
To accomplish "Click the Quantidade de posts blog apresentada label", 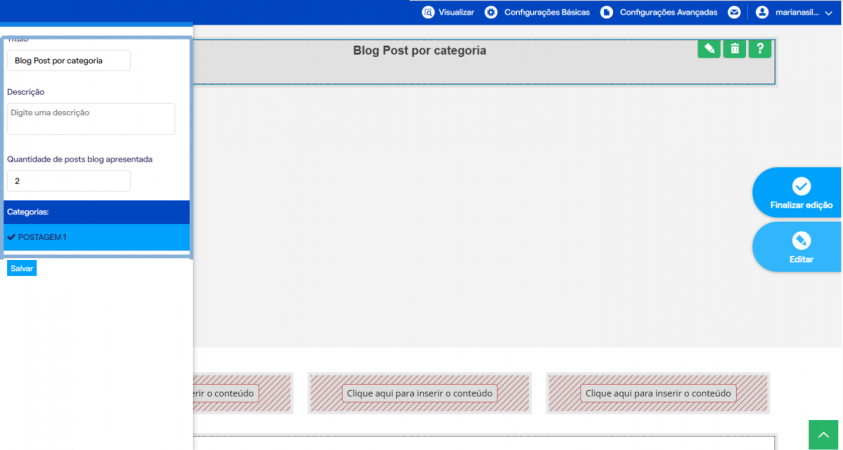I will 80,159.
